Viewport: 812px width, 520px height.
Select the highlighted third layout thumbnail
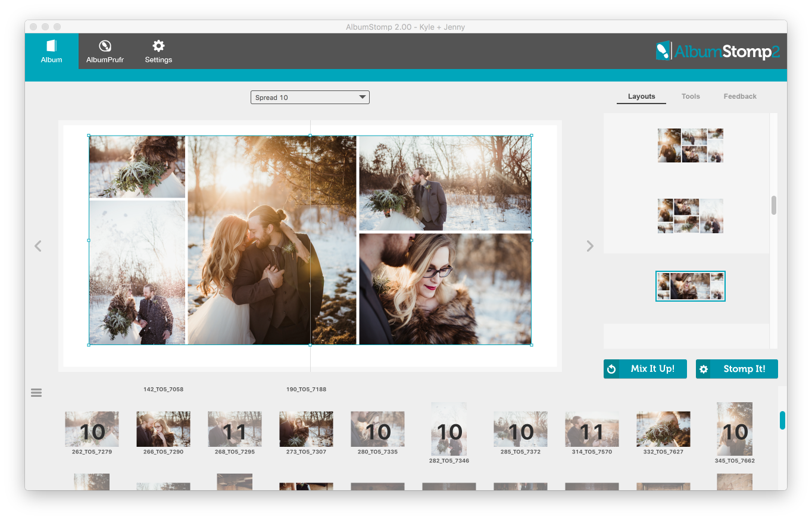tap(691, 286)
